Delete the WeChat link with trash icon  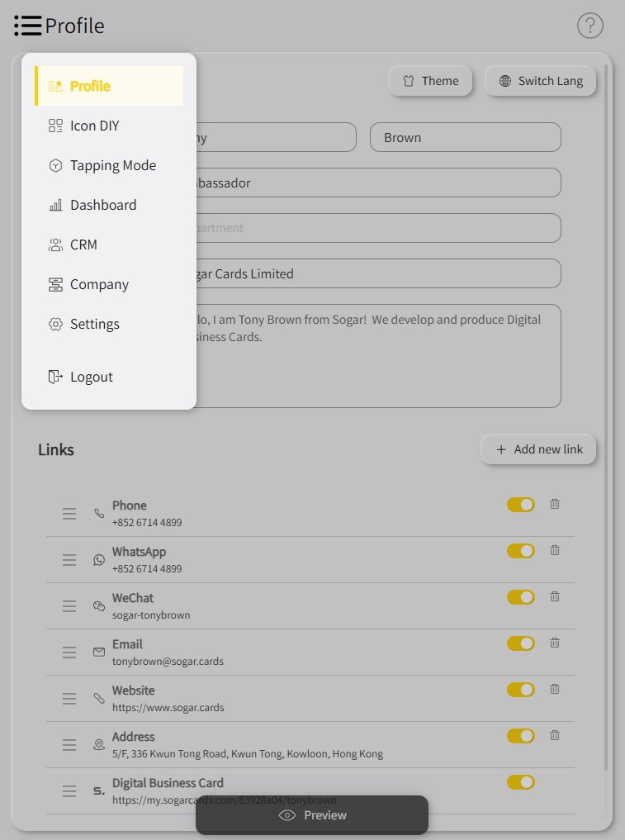555,596
